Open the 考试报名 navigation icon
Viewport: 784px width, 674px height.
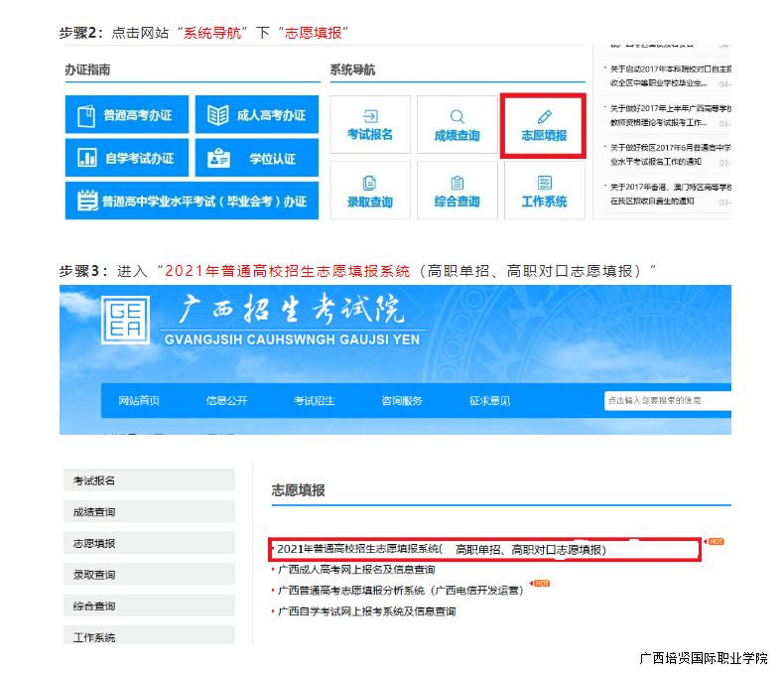coord(370,125)
